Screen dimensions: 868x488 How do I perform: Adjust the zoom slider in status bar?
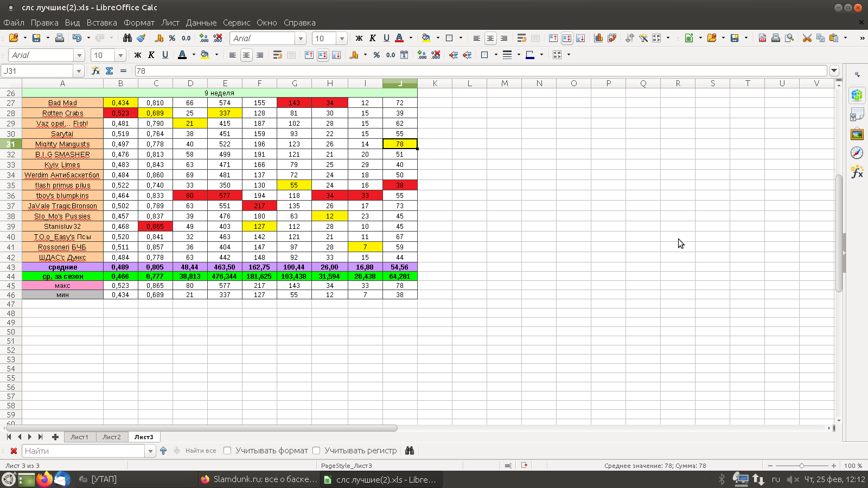pos(802,466)
